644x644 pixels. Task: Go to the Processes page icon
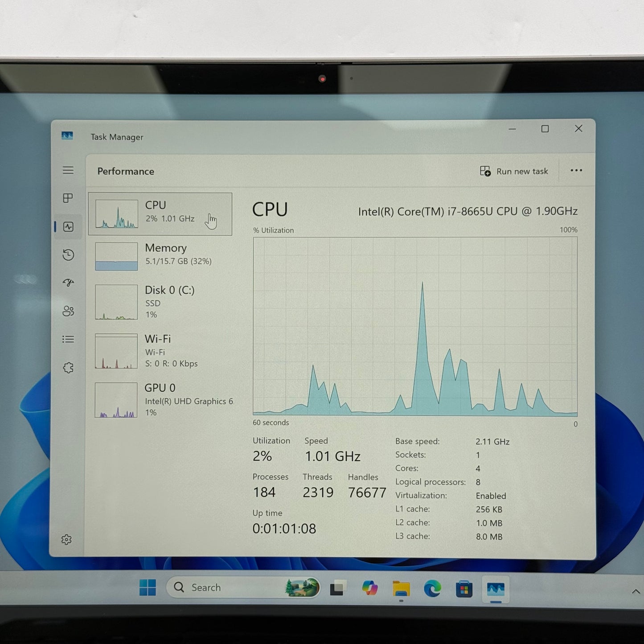68,198
